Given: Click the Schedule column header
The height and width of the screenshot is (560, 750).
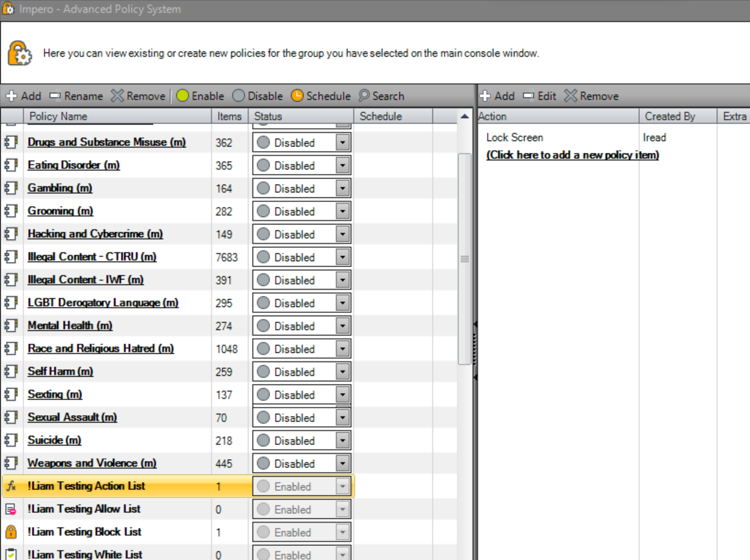Looking at the screenshot, I should pyautogui.click(x=393, y=116).
